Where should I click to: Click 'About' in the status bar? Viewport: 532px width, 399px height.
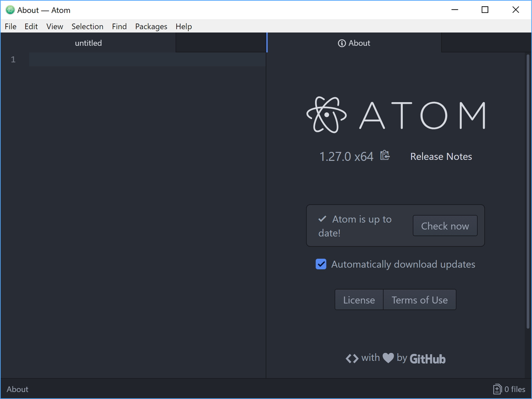pyautogui.click(x=17, y=389)
